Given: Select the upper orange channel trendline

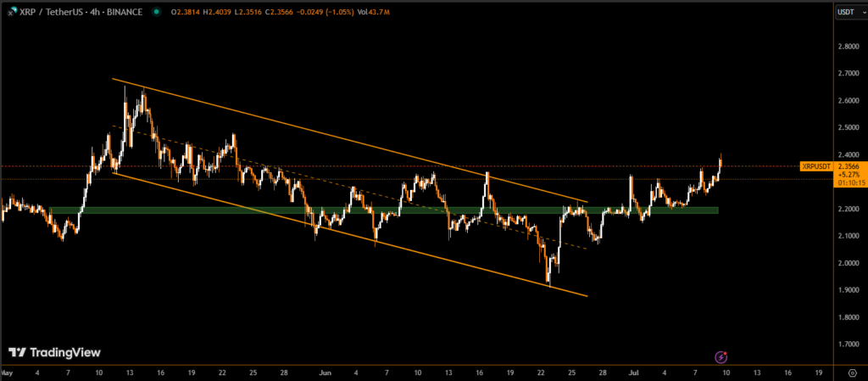Looking at the screenshot, I should click(339, 138).
